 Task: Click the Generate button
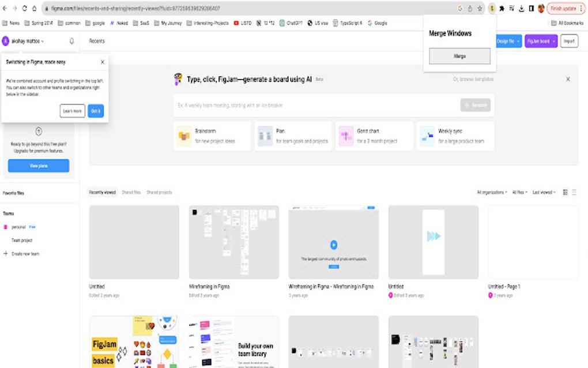point(476,105)
